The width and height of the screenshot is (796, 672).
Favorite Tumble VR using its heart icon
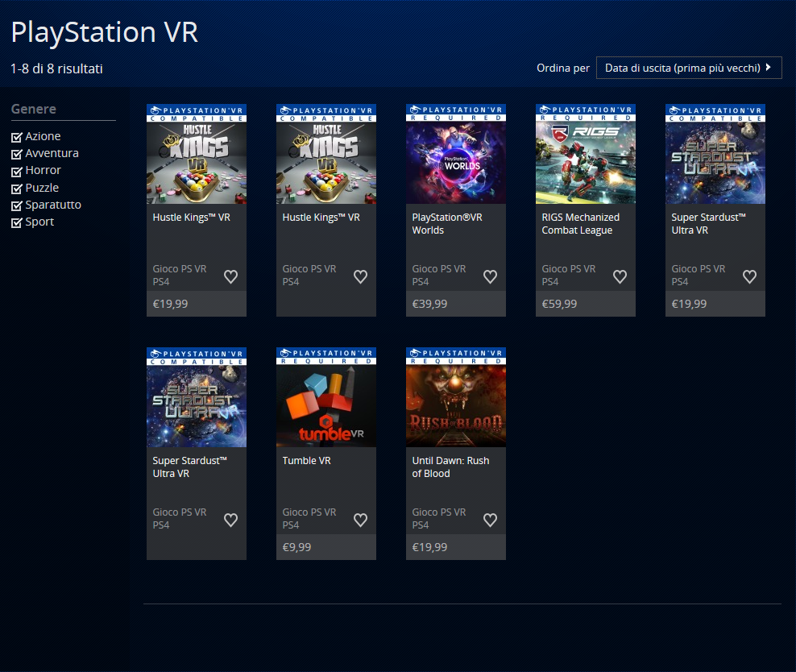click(x=360, y=520)
